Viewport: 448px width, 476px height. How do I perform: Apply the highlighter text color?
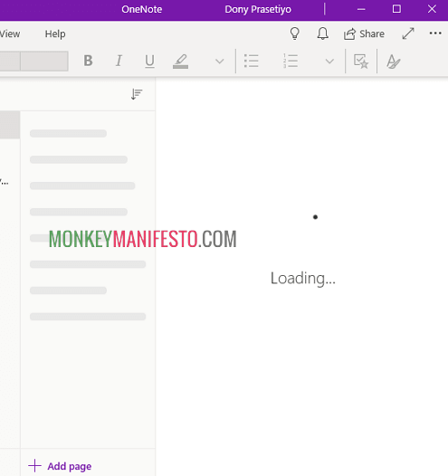pyautogui.click(x=181, y=61)
